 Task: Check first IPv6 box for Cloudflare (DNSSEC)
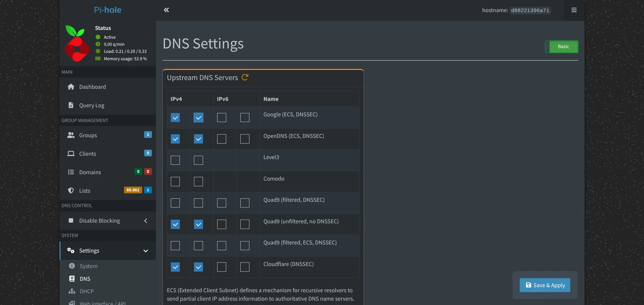click(x=222, y=267)
